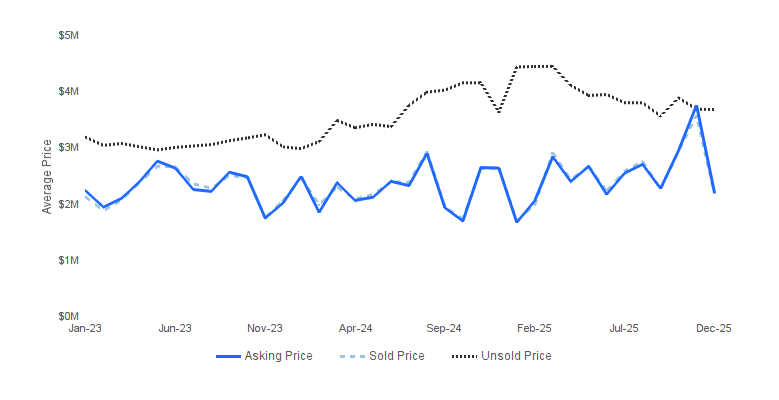
Task: Toggle the Asking Price series label
Action: click(x=278, y=356)
